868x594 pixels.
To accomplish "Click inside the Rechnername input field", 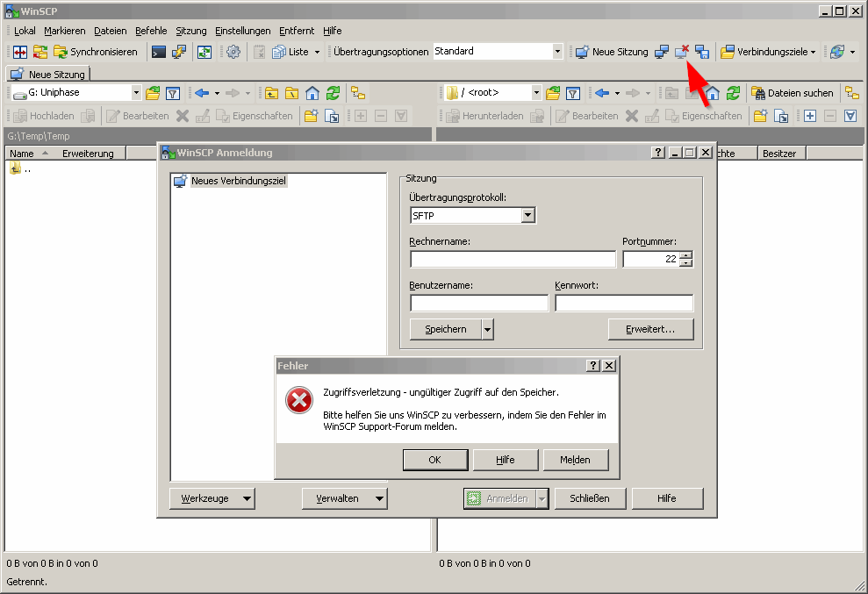I will (x=512, y=259).
